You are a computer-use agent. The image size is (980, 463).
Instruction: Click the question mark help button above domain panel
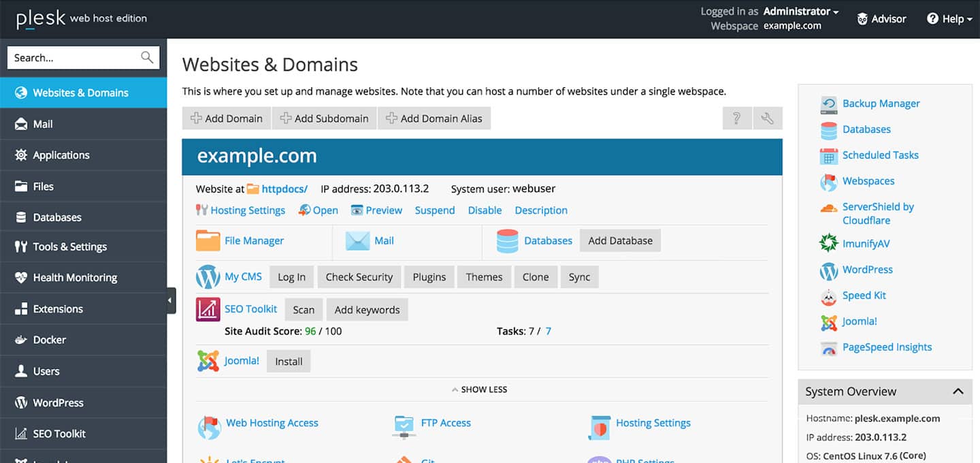click(x=737, y=118)
